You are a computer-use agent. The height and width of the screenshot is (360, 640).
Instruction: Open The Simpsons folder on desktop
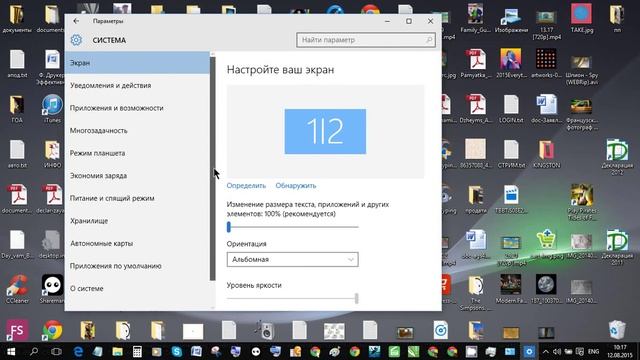click(476, 292)
